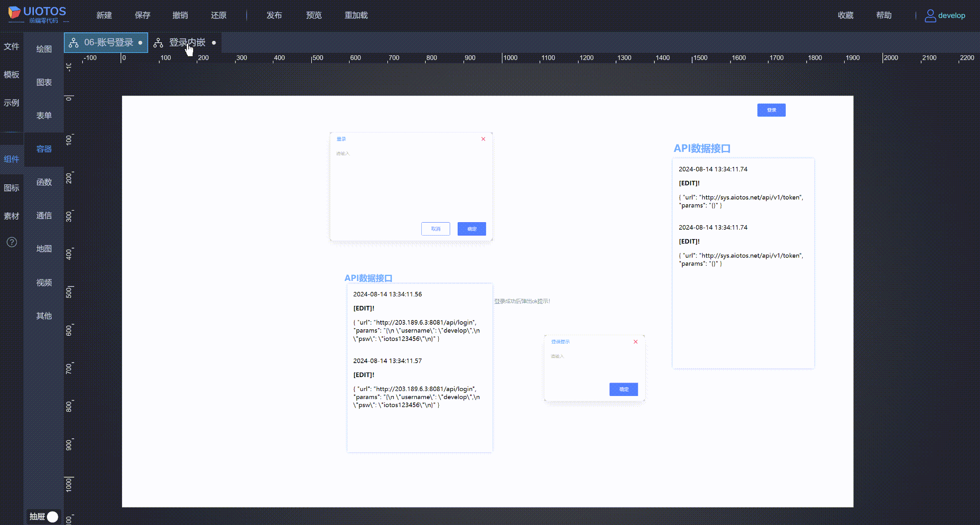Click the develop username text

952,15
